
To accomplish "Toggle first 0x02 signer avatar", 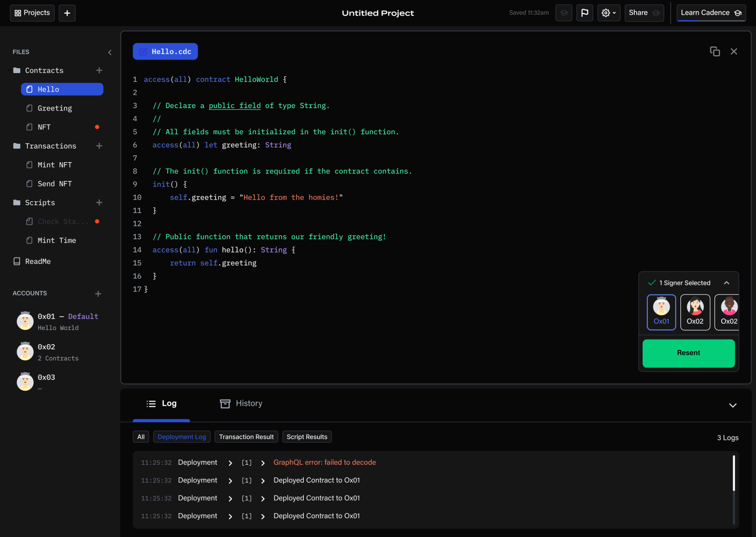I will point(695,312).
